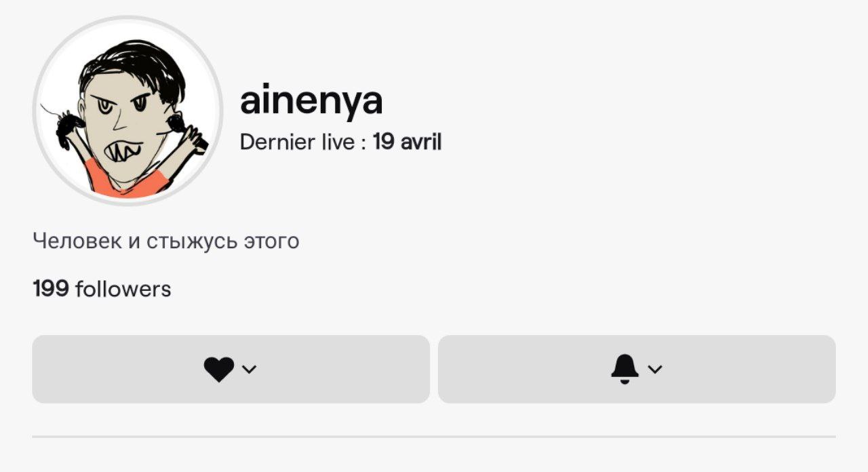Expand the chevron next to the heart
This screenshot has height=472, width=868.
coord(250,370)
